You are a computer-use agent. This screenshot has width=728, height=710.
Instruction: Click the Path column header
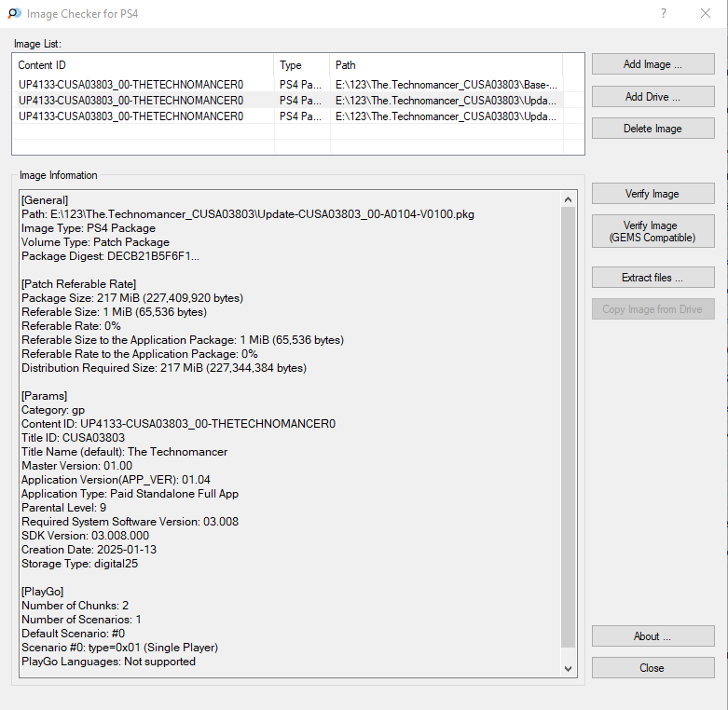point(447,65)
